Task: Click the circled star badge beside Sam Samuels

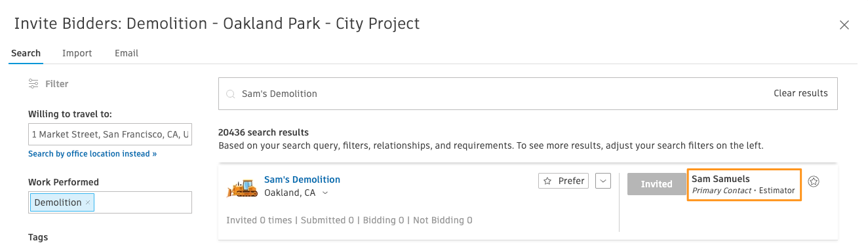Action: [x=814, y=181]
